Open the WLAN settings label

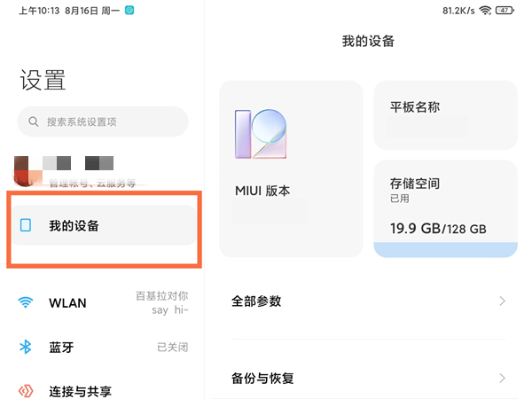(67, 302)
